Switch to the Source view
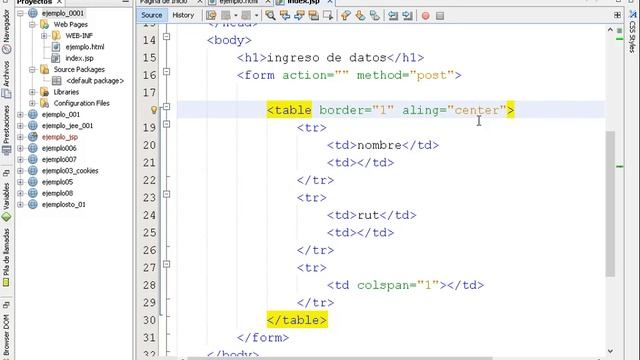This screenshot has width=640, height=360. pyautogui.click(x=151, y=15)
